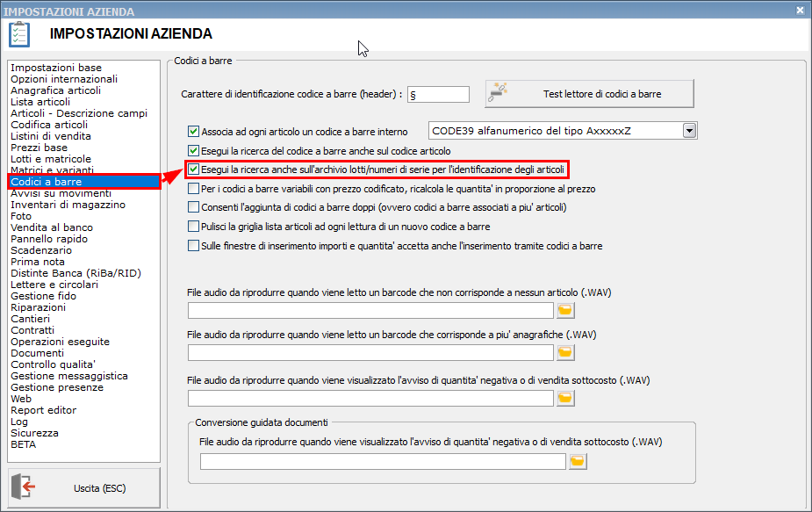The image size is (812, 512).
Task: Select the highlighted 'Codici a barre' entry
Action: pos(84,182)
